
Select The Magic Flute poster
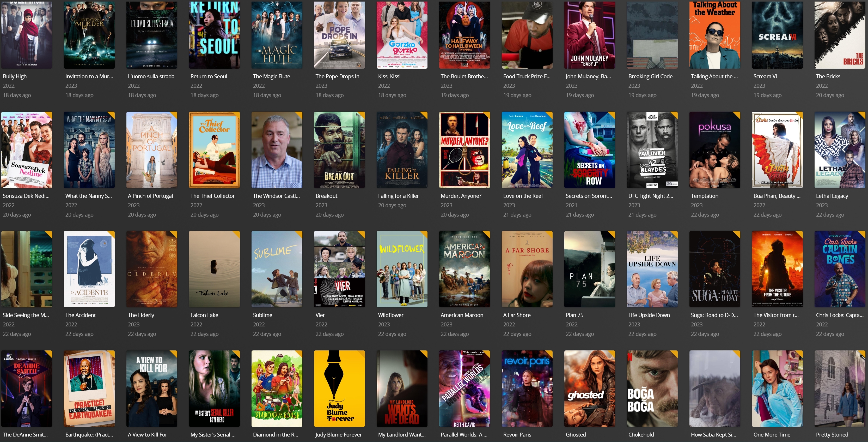tap(277, 34)
